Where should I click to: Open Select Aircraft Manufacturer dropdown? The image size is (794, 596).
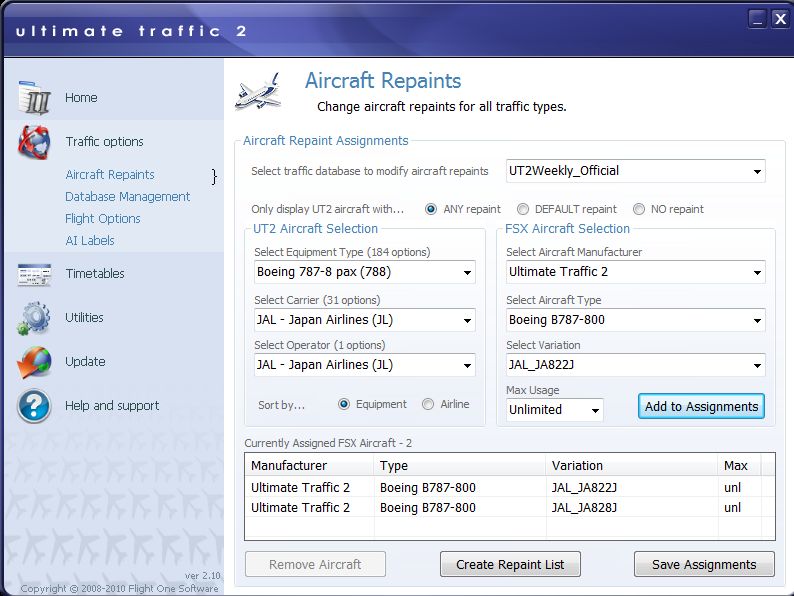click(x=636, y=272)
